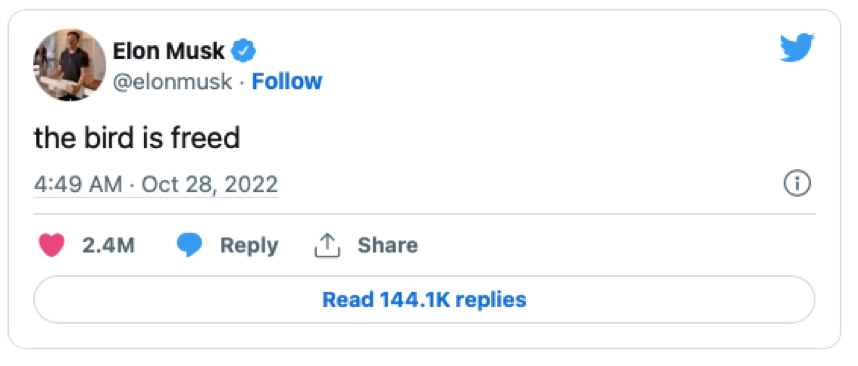
Task: Follow the @elonmusk account
Action: click(287, 82)
